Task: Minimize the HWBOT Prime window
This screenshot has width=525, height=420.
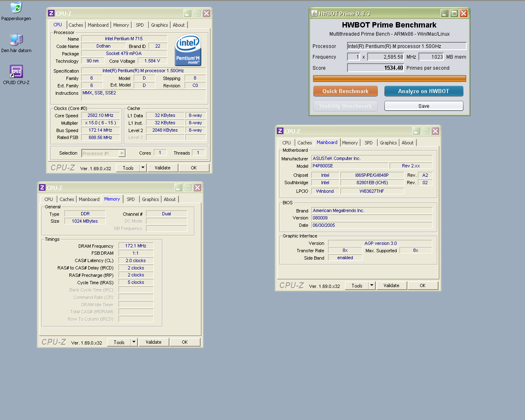Action: pos(445,14)
